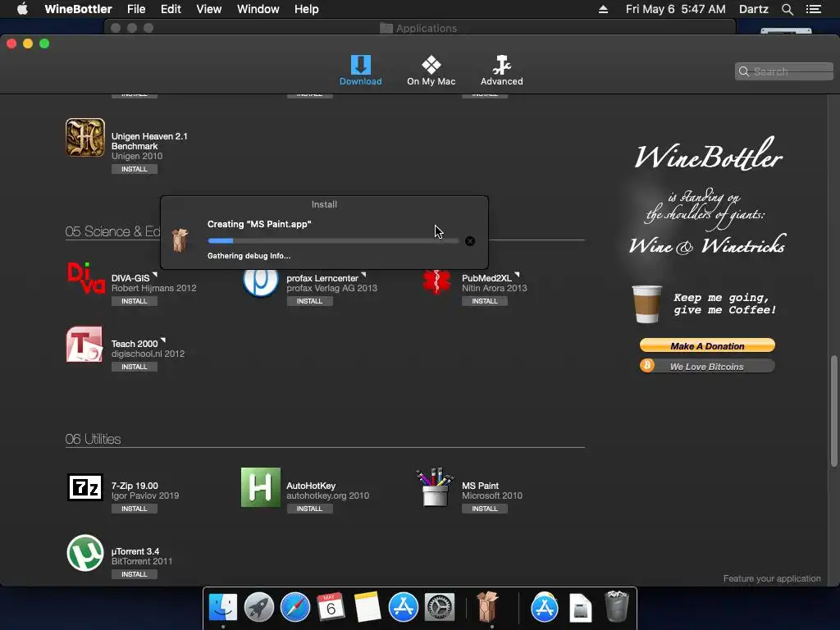
Task: Click the AutoHotKey green H icon
Action: 260,487
